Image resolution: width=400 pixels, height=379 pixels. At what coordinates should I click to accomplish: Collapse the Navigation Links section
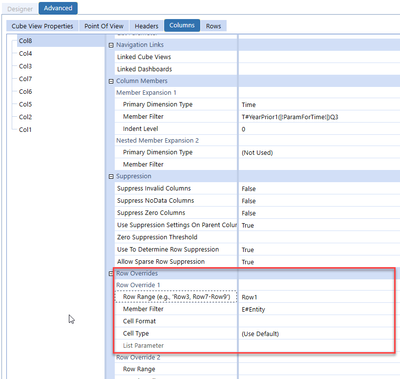(111, 45)
